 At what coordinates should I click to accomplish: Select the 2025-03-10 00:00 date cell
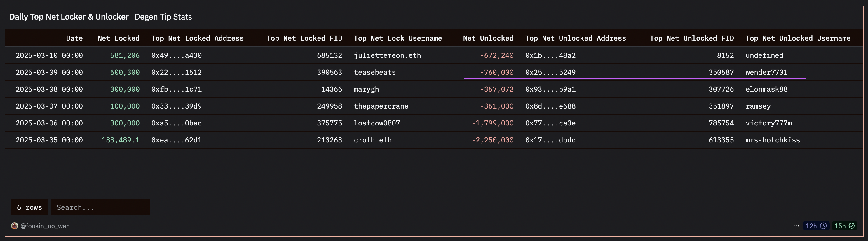[49, 55]
